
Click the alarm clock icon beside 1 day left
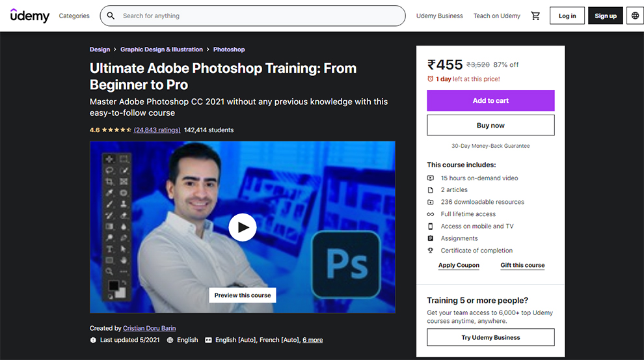pos(431,79)
